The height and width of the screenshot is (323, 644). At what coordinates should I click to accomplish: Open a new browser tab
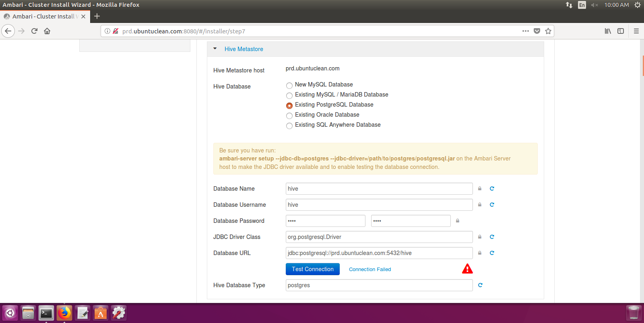pos(97,16)
